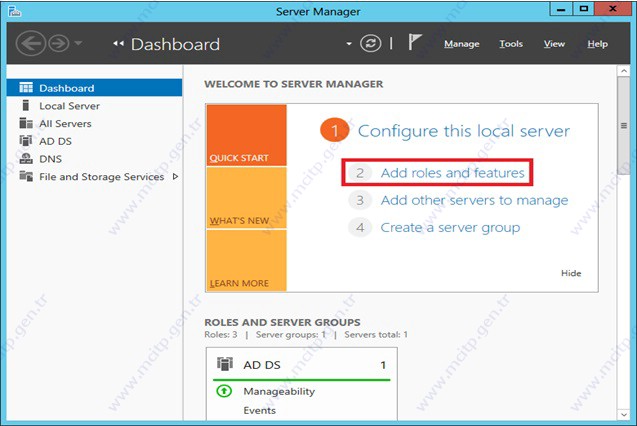Click the DNS icon in sidebar
The height and width of the screenshot is (426, 637).
tap(26, 158)
